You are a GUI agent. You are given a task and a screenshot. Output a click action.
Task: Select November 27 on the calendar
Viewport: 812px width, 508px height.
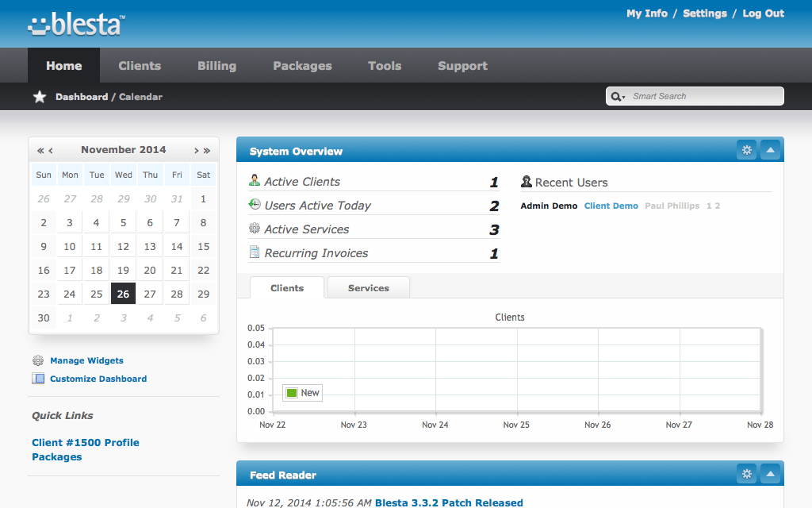tap(150, 294)
